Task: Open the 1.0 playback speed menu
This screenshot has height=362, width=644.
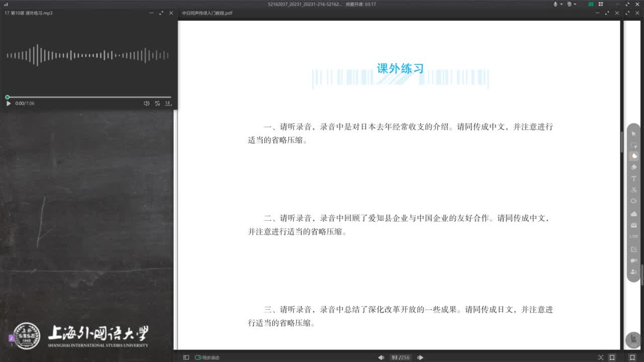Action: 168,104
